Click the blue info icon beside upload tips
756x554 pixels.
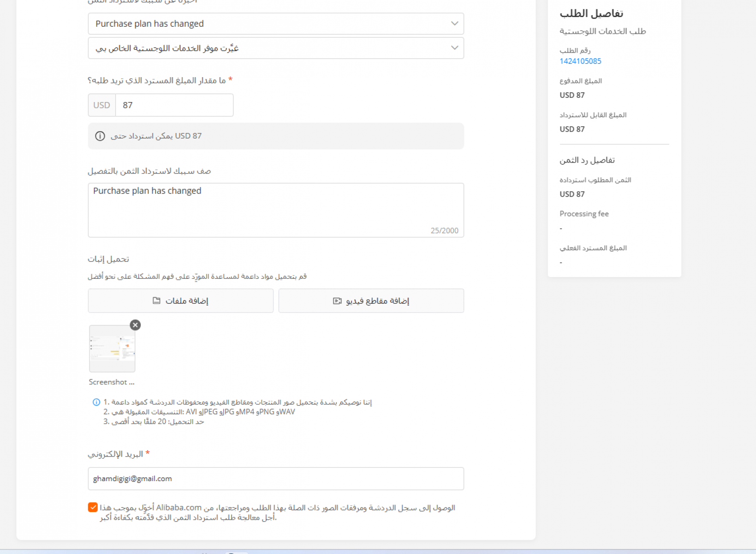click(x=96, y=402)
